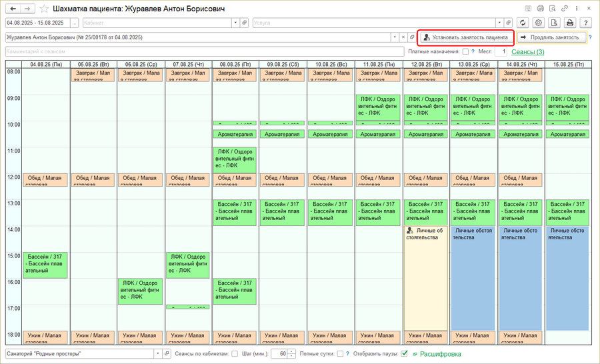Open the three-dots more menu
Screen dimensions: 600x364
(577, 9)
